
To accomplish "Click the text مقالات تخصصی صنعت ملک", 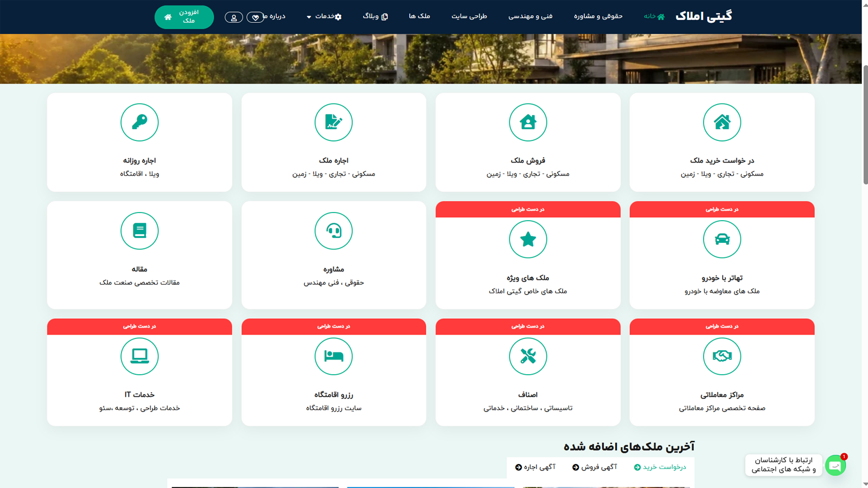I will [139, 282].
